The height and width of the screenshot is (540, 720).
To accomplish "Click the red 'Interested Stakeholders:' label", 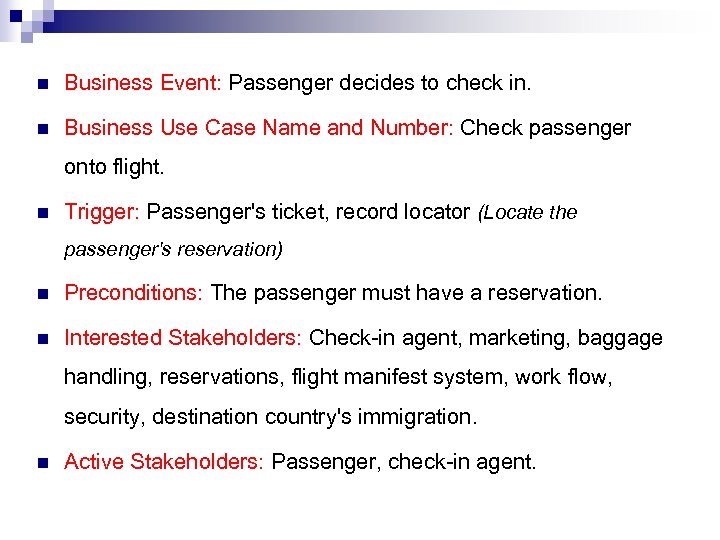I will tap(182, 338).
